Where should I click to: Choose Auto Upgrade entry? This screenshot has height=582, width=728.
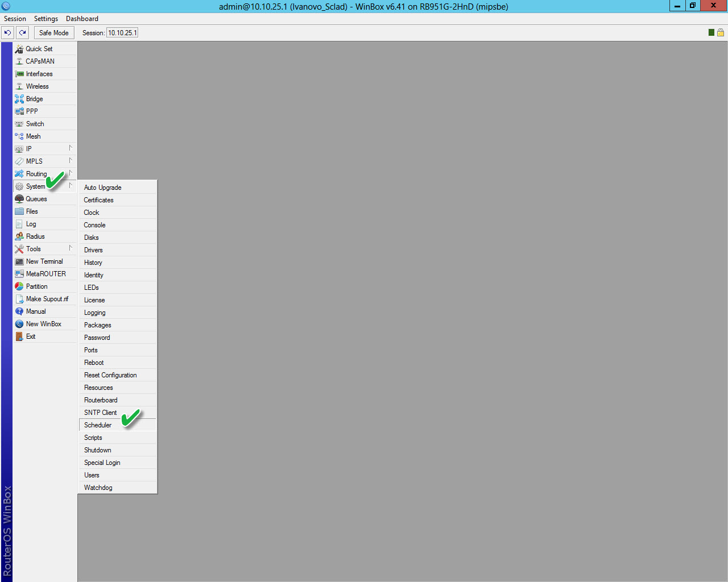118,188
